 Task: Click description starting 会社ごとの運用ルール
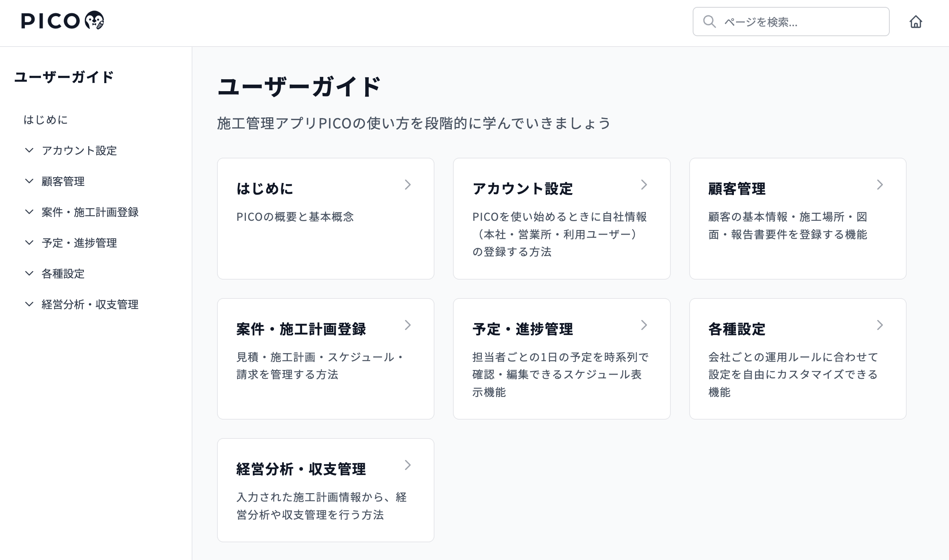tap(793, 375)
